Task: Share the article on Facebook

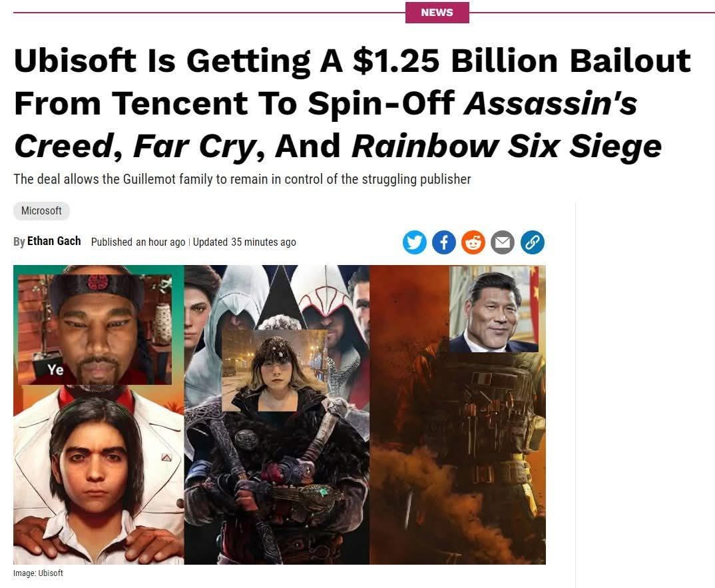Action: pyautogui.click(x=443, y=242)
